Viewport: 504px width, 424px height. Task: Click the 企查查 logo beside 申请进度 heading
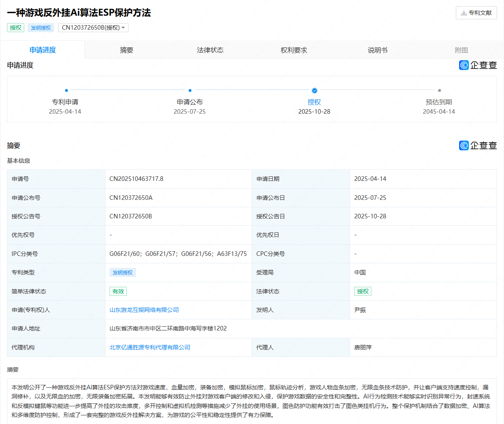478,65
